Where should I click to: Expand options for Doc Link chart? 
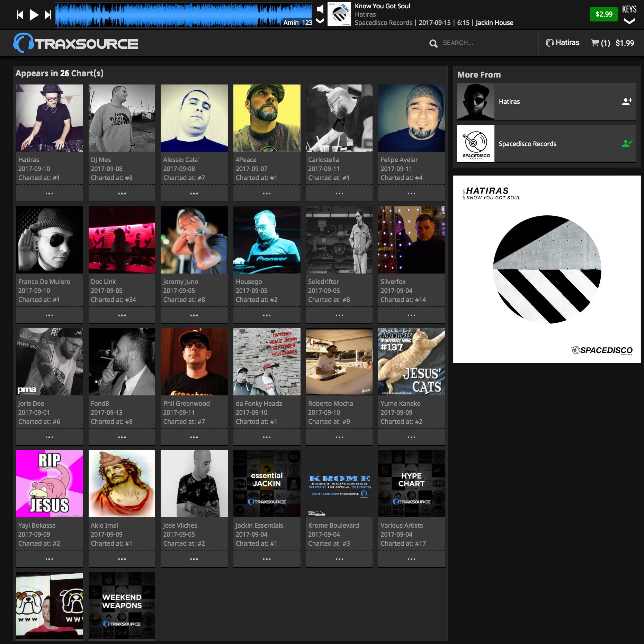122,315
